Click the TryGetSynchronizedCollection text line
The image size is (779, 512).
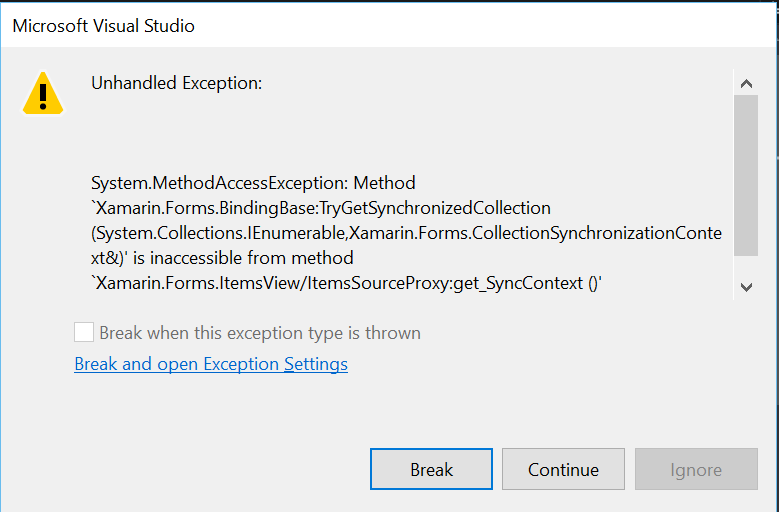(321, 208)
